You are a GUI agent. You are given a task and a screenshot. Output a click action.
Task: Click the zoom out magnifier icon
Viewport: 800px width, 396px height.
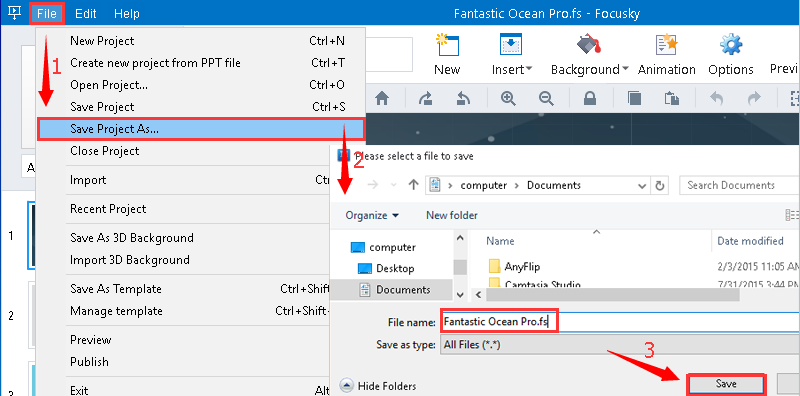click(546, 98)
